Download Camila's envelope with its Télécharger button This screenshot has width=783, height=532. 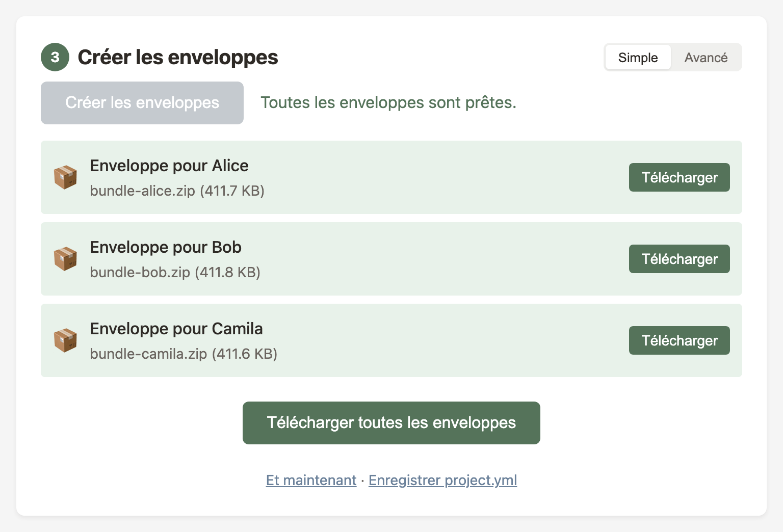click(x=679, y=340)
